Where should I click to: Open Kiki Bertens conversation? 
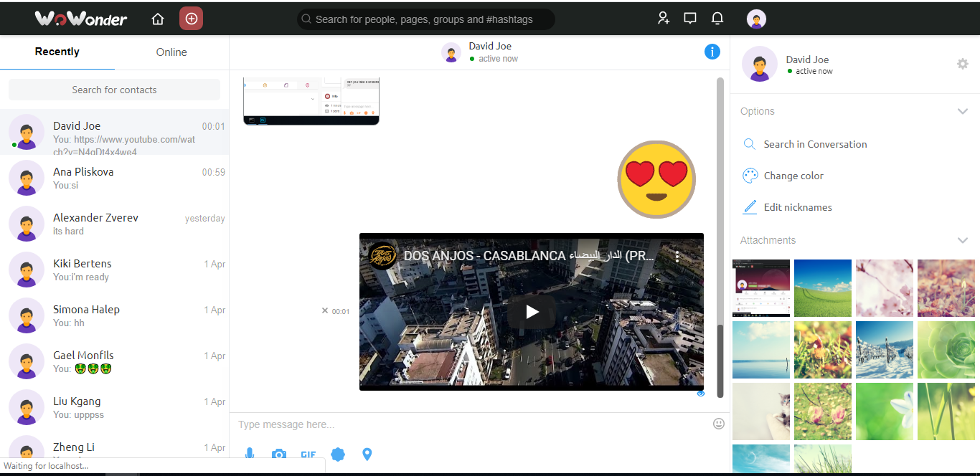tap(114, 270)
